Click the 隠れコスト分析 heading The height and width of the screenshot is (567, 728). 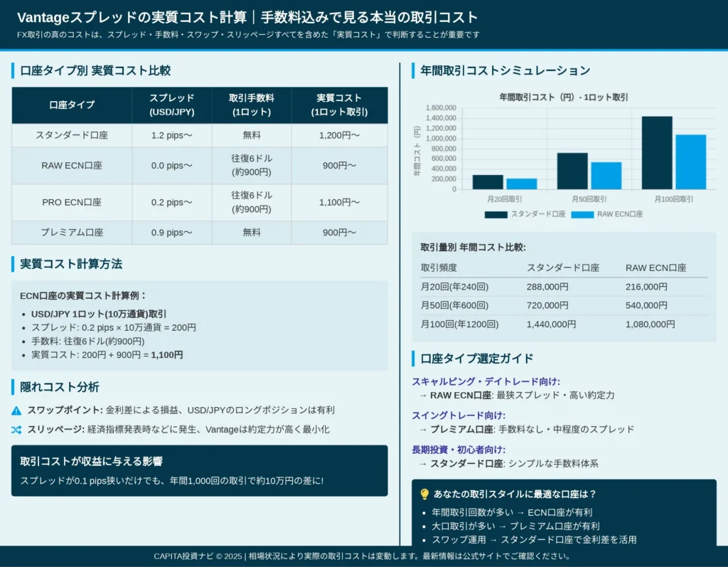60,387
